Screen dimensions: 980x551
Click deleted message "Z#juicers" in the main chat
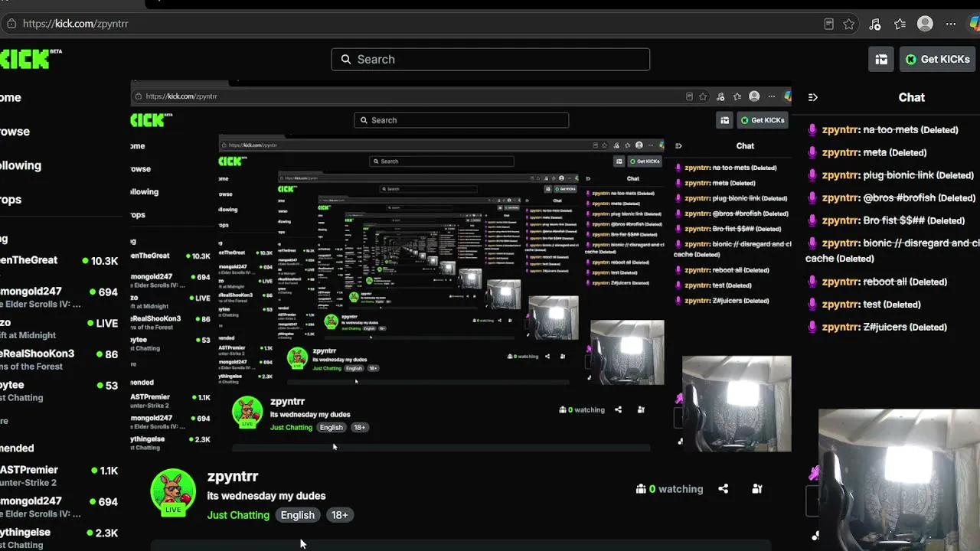click(x=884, y=327)
